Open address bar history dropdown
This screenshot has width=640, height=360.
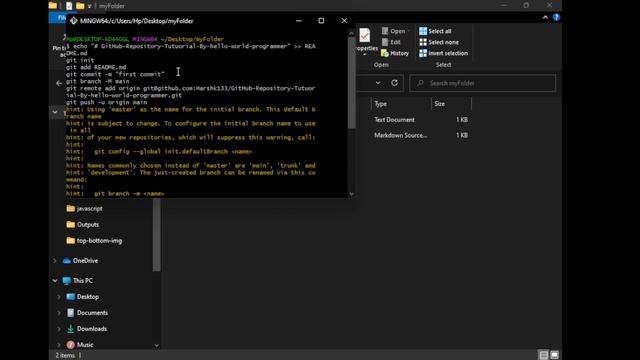coord(378,83)
